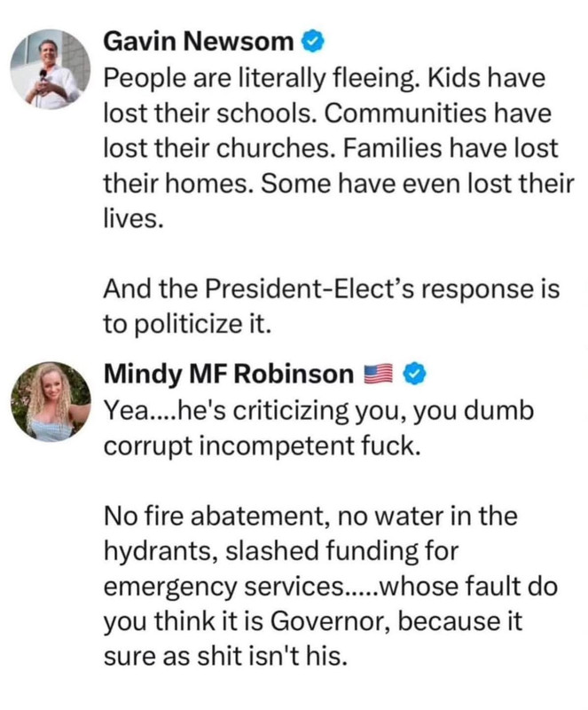The image size is (588, 710).
Task: Click the line "lost their churches. Families have lost"
Action: coord(331,148)
